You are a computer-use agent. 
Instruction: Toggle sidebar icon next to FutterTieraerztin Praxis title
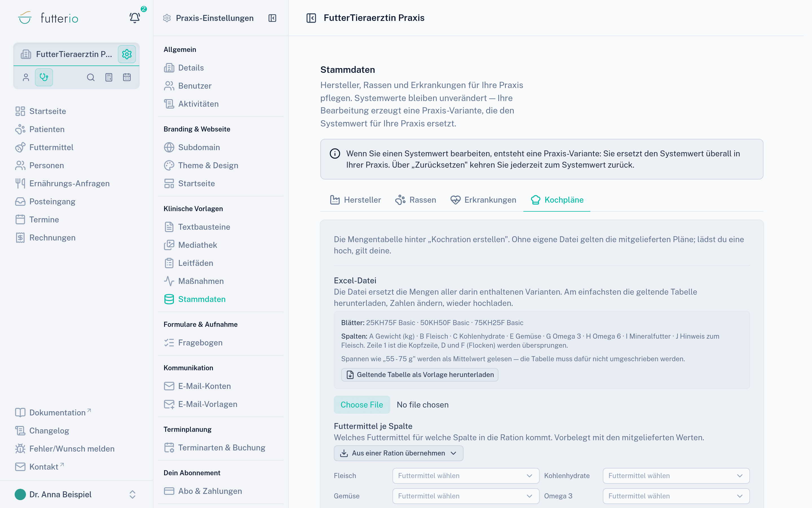point(311,18)
